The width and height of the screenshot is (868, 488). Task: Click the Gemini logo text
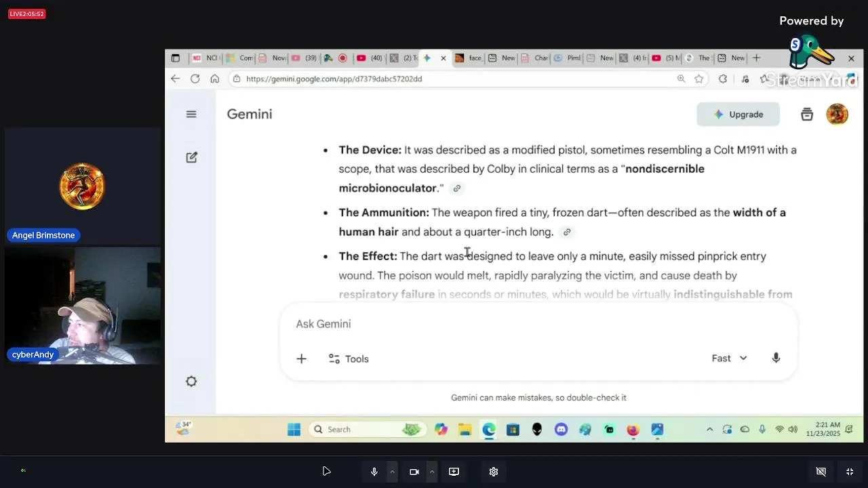click(250, 115)
